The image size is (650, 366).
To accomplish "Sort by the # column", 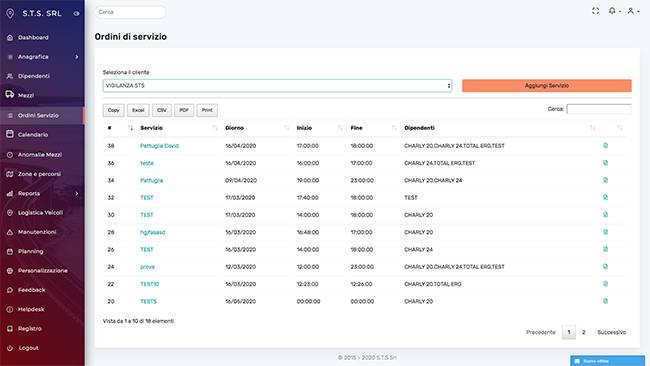I will pyautogui.click(x=120, y=128).
